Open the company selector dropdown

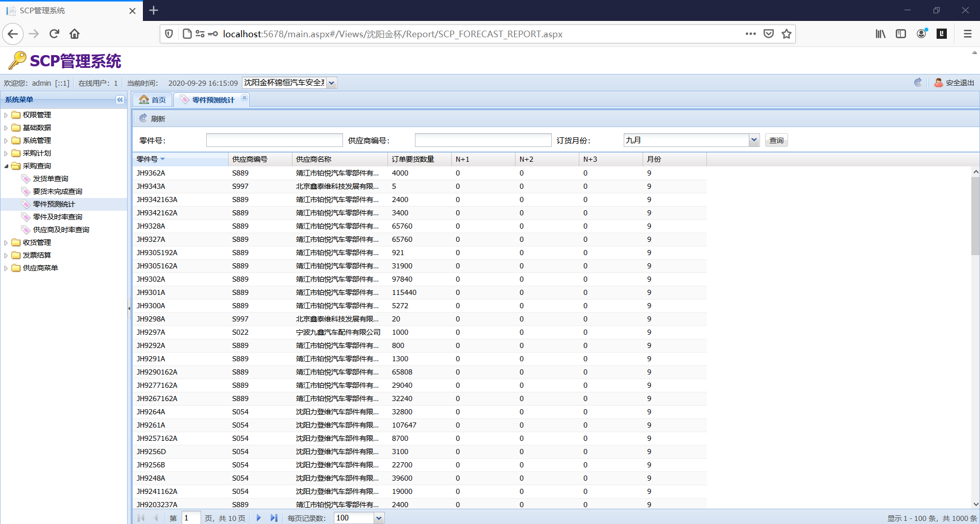click(332, 83)
